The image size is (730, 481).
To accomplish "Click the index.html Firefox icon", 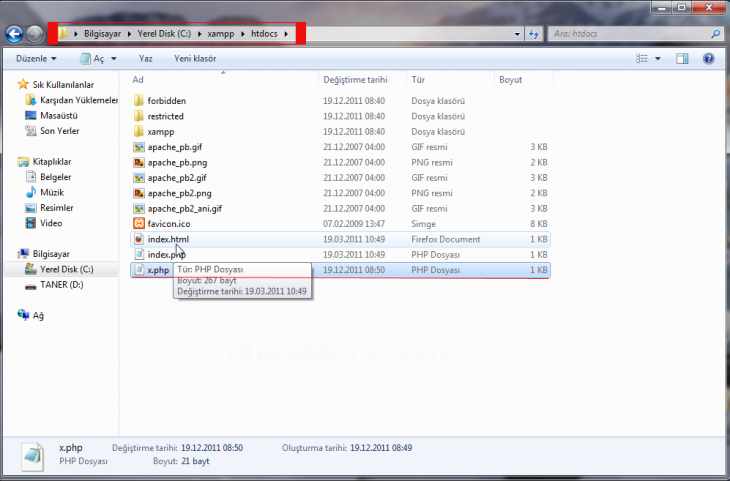I will coord(138,239).
